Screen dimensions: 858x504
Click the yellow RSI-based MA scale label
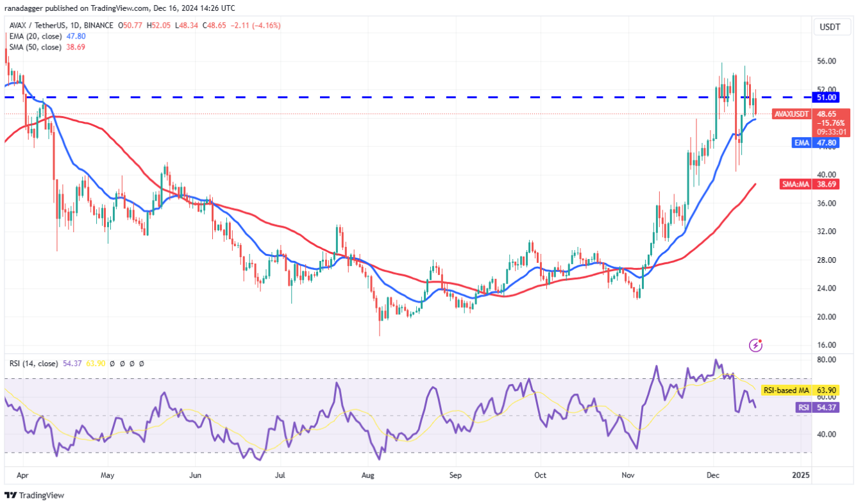(786, 390)
